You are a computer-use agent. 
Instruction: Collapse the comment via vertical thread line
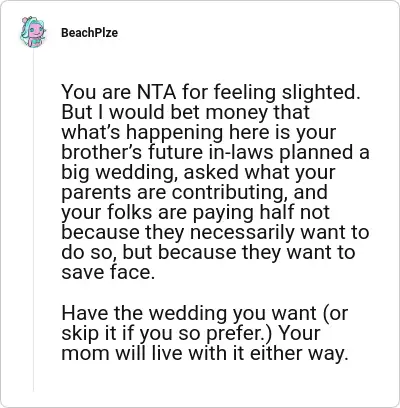coord(33,221)
